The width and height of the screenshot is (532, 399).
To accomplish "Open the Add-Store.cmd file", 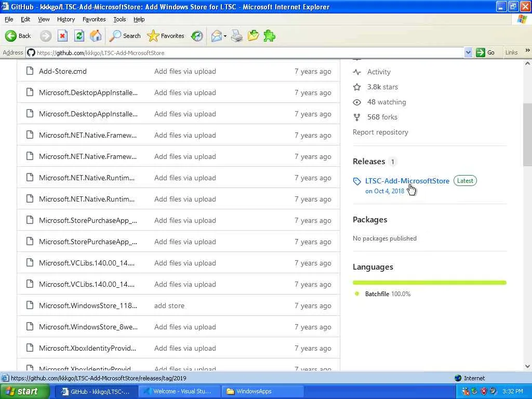I will pyautogui.click(x=63, y=71).
